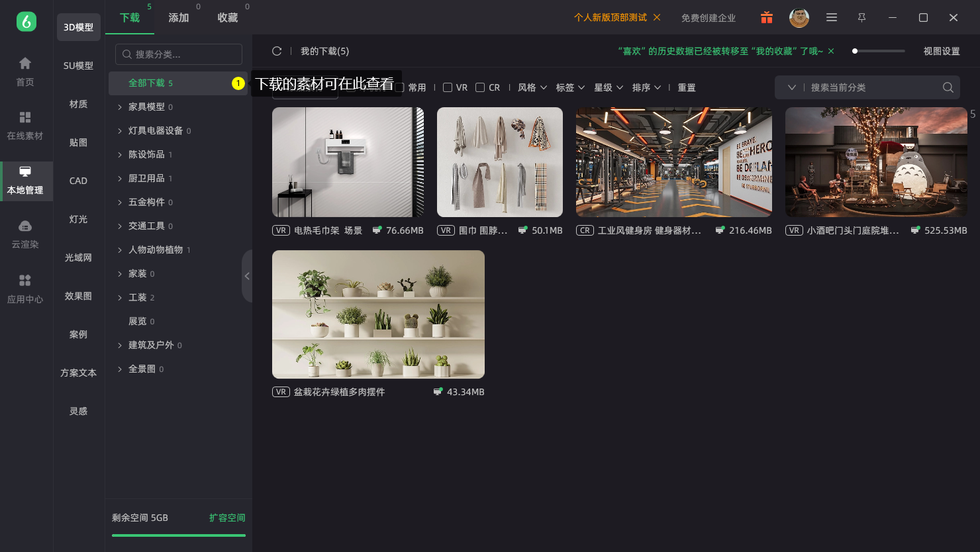Open 云渲染 cloud rendering section
This screenshot has width=980, height=552.
point(25,234)
